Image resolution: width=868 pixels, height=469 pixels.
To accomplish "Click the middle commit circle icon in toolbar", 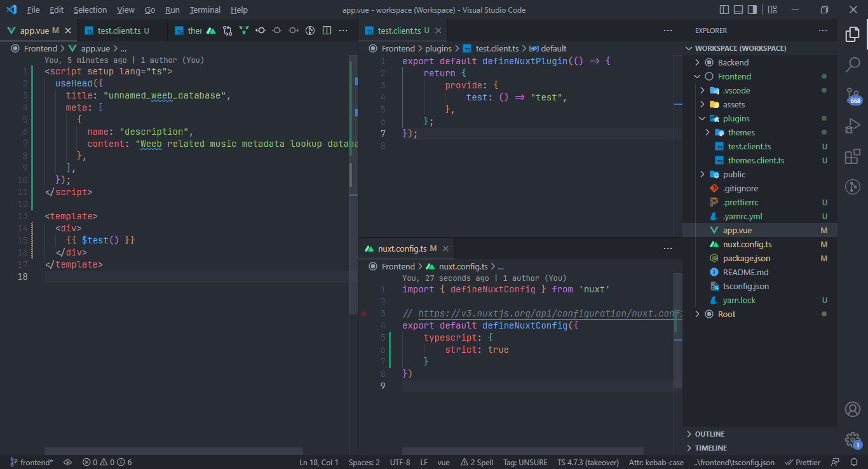I will (x=277, y=31).
